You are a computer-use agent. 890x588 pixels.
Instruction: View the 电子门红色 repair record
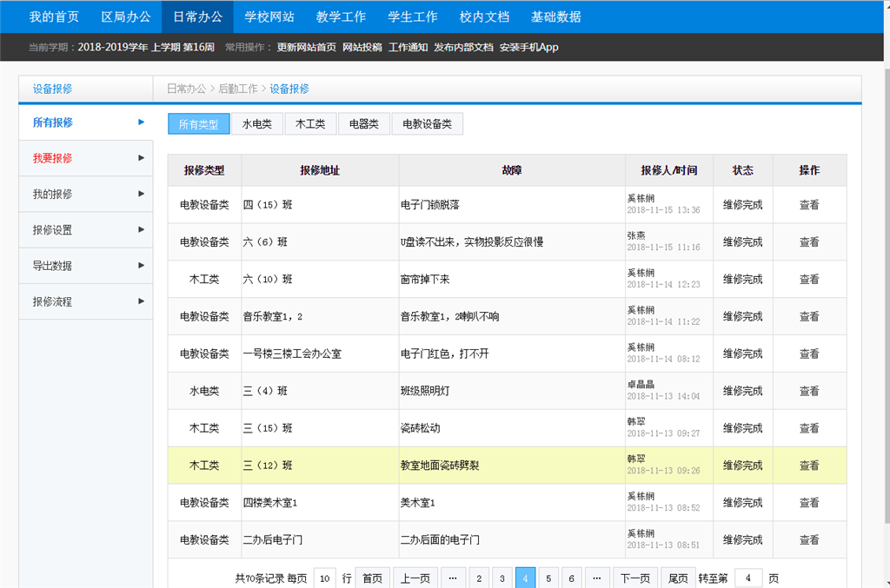tap(809, 353)
